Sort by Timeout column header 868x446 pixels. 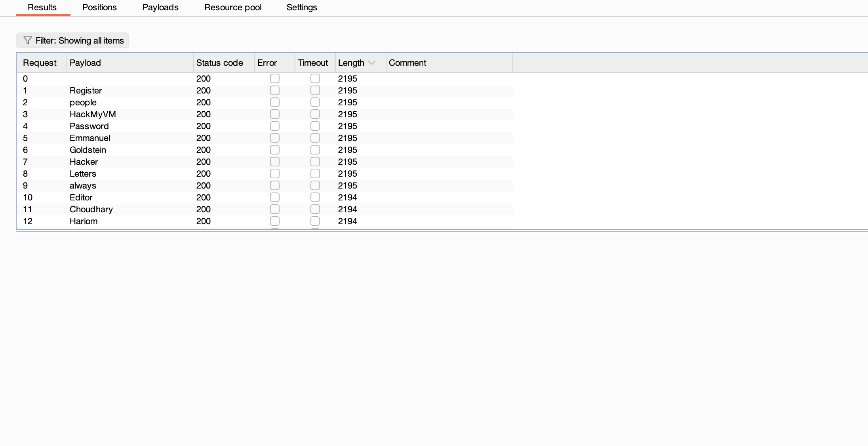pyautogui.click(x=315, y=63)
